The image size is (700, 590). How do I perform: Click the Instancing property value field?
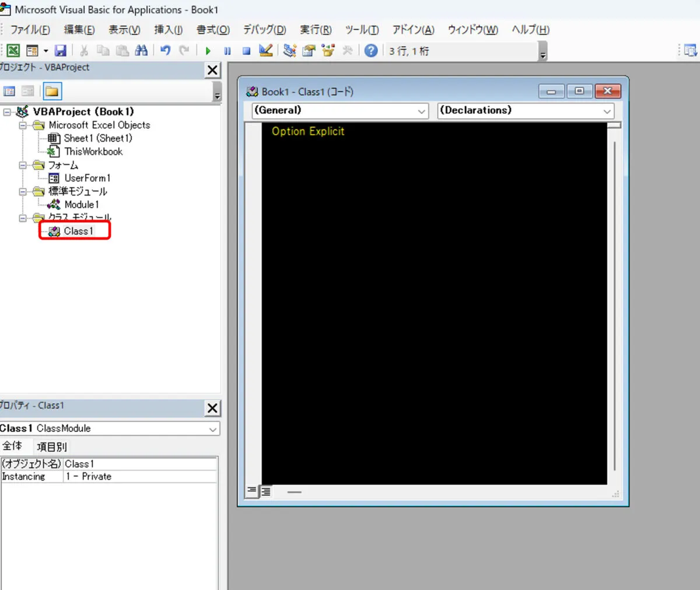coord(140,477)
